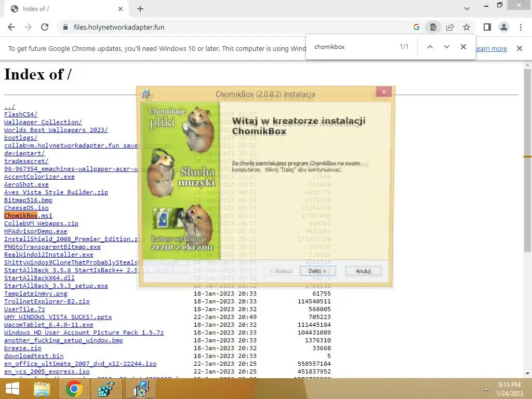Click the find bar text field

(x=353, y=47)
